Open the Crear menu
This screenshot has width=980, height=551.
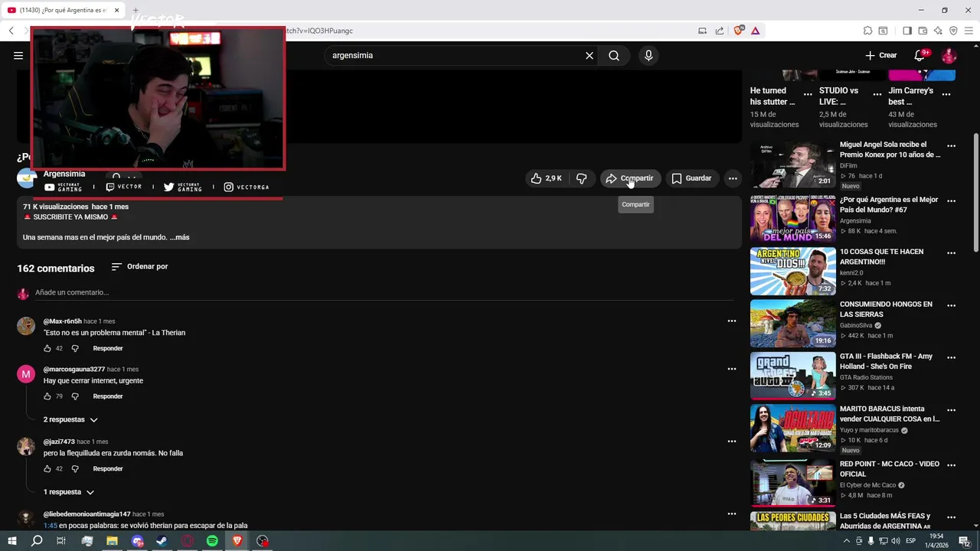coord(880,55)
